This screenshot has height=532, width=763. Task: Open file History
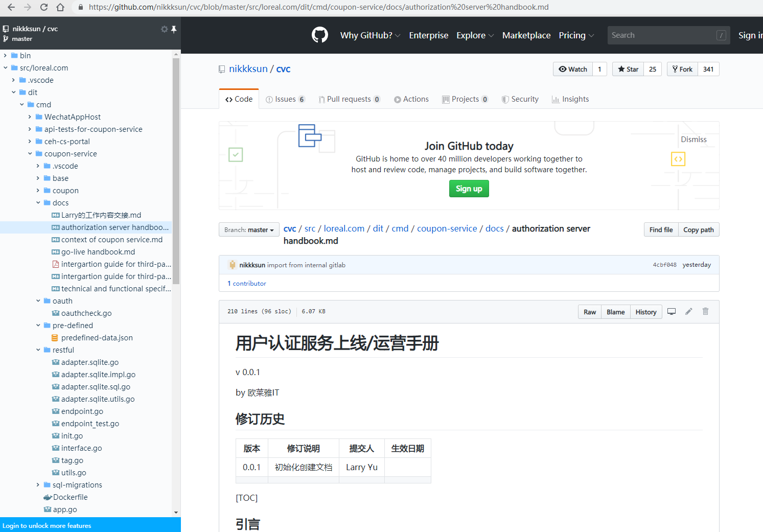point(646,312)
